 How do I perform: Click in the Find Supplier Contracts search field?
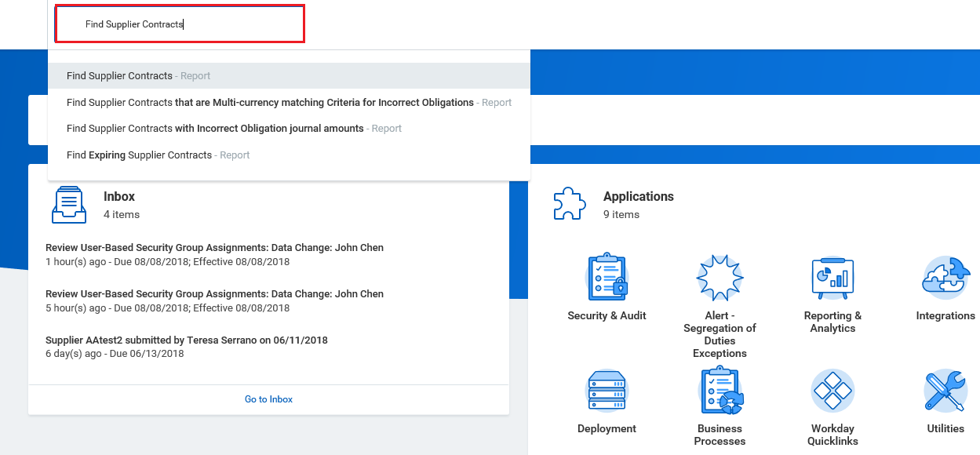pyautogui.click(x=179, y=24)
